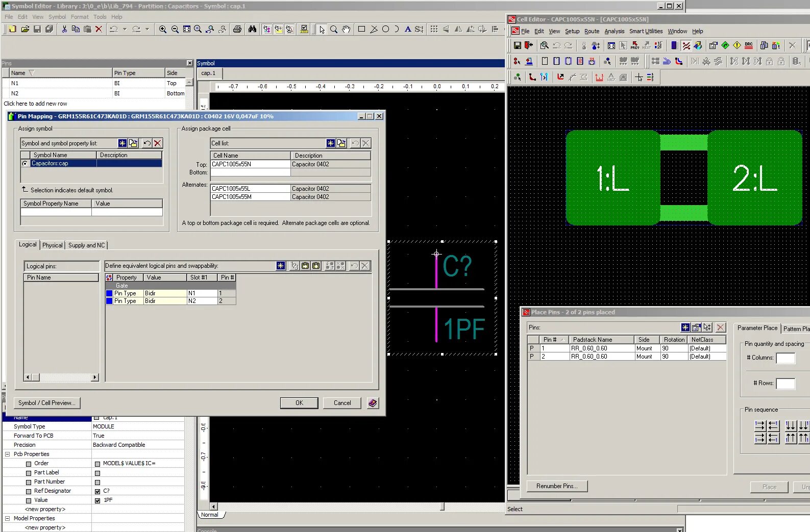
Task: Select Capacitors:cap default symbol radio button
Action: [25, 164]
